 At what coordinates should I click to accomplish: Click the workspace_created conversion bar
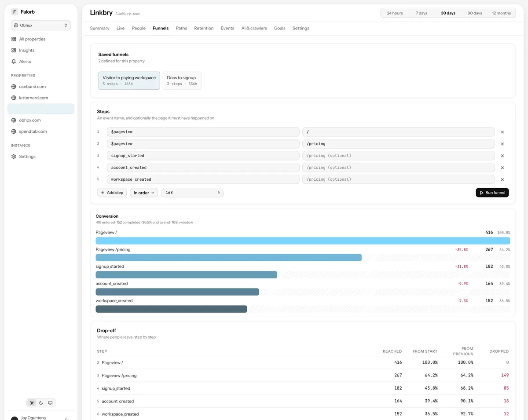[172, 309]
